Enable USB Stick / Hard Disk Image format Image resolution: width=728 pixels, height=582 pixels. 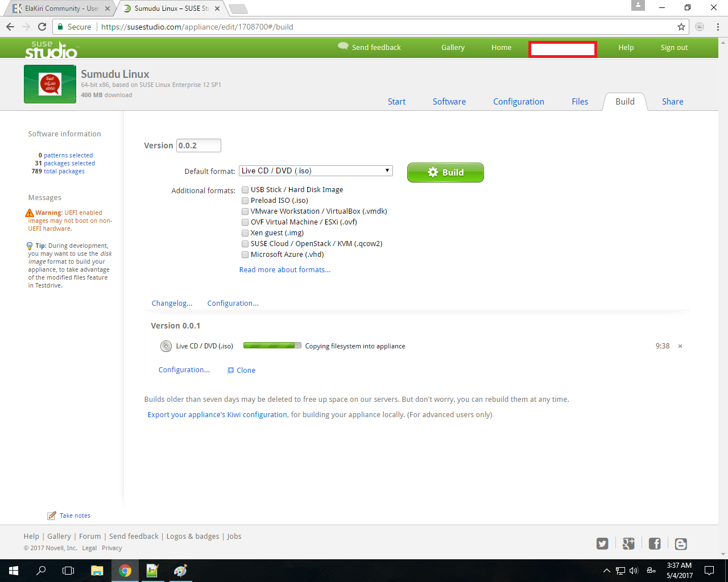tap(245, 190)
